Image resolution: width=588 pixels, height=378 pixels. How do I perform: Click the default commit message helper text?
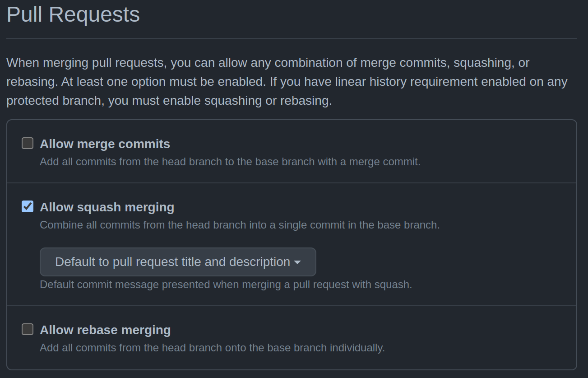[225, 284]
